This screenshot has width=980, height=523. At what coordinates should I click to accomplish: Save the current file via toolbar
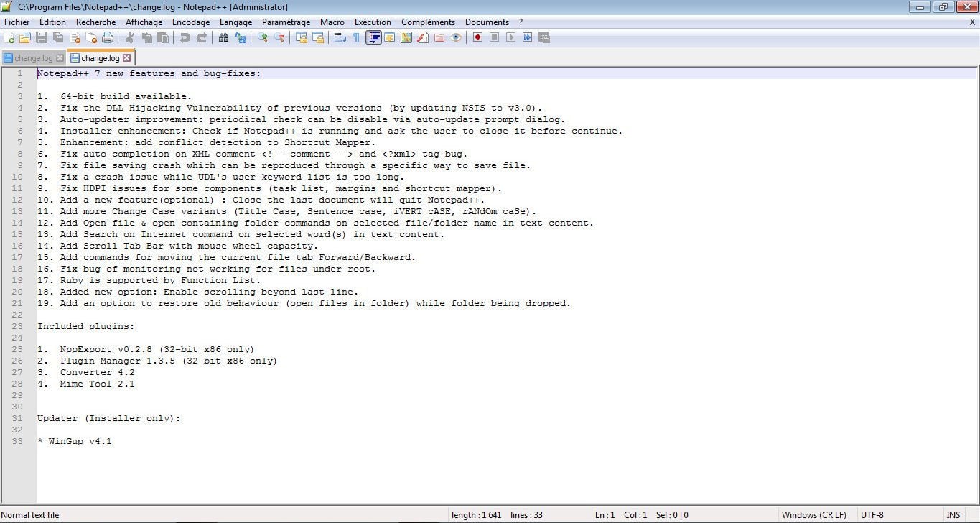pyautogui.click(x=41, y=37)
